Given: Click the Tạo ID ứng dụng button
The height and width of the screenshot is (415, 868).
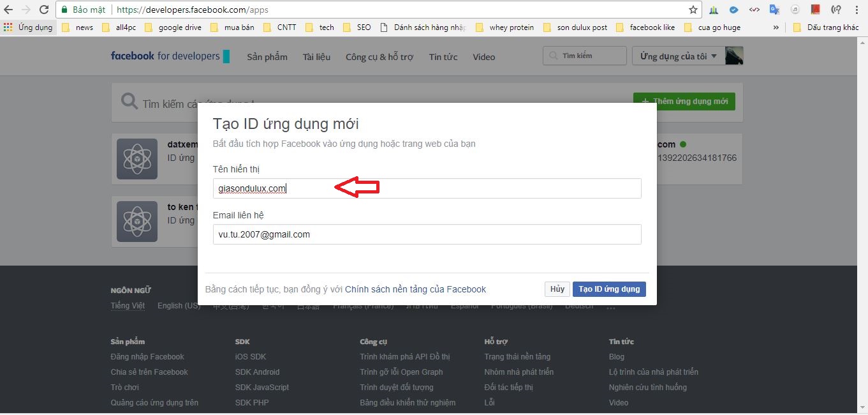Looking at the screenshot, I should point(609,289).
